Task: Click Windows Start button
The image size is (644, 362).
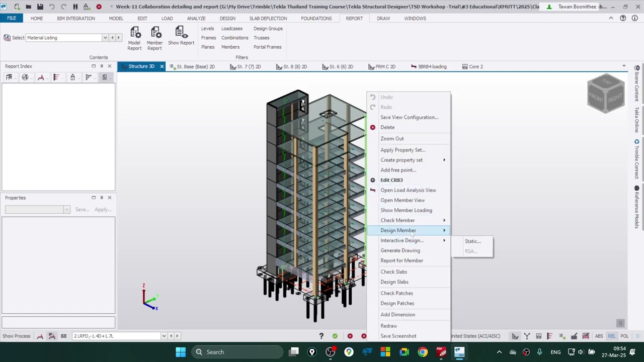Action: [181, 352]
